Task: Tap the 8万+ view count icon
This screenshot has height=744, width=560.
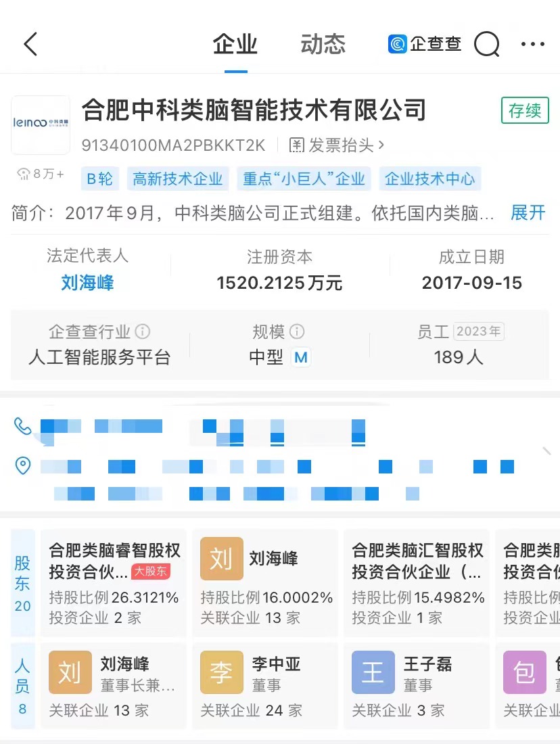Action: pyautogui.click(x=24, y=174)
